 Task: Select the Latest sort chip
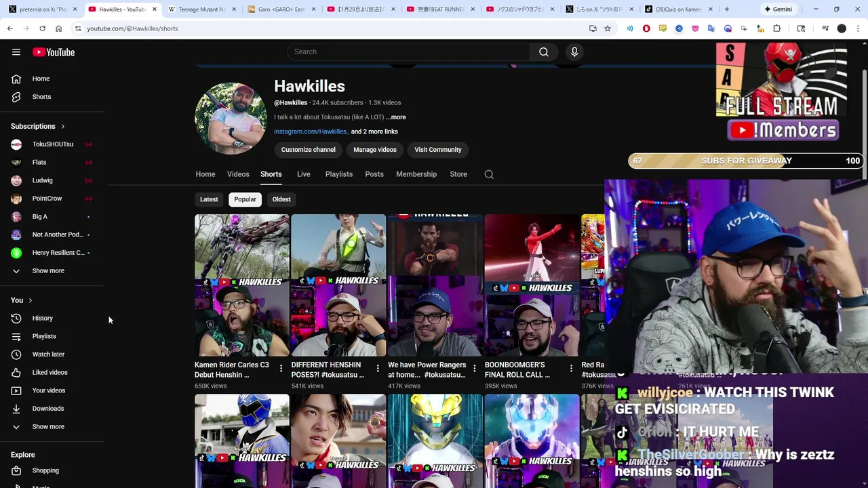point(209,199)
